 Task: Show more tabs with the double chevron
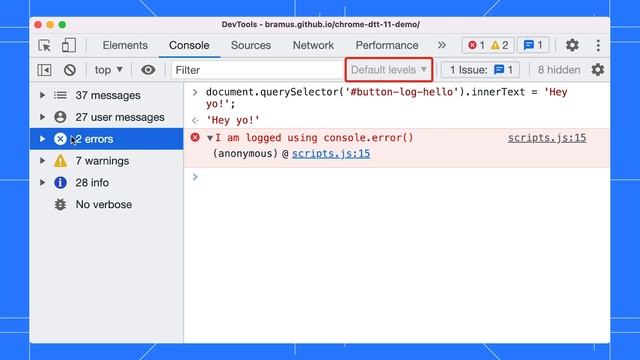click(x=442, y=45)
